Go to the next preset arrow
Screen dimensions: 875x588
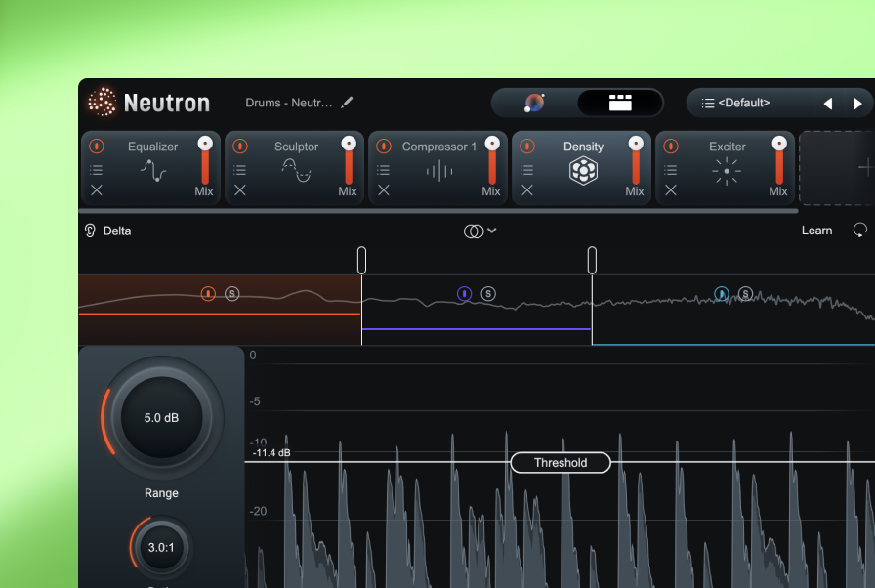click(x=857, y=104)
